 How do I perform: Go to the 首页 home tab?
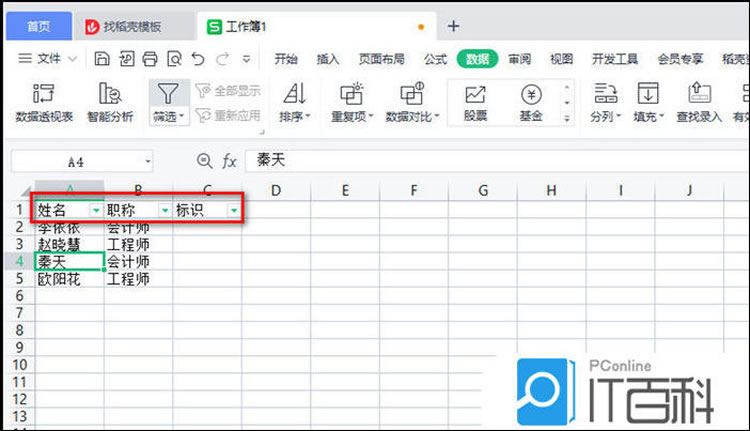(39, 26)
